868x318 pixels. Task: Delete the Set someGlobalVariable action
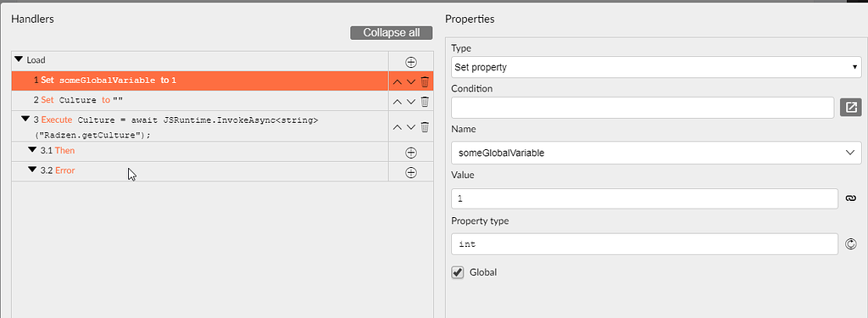tap(425, 82)
